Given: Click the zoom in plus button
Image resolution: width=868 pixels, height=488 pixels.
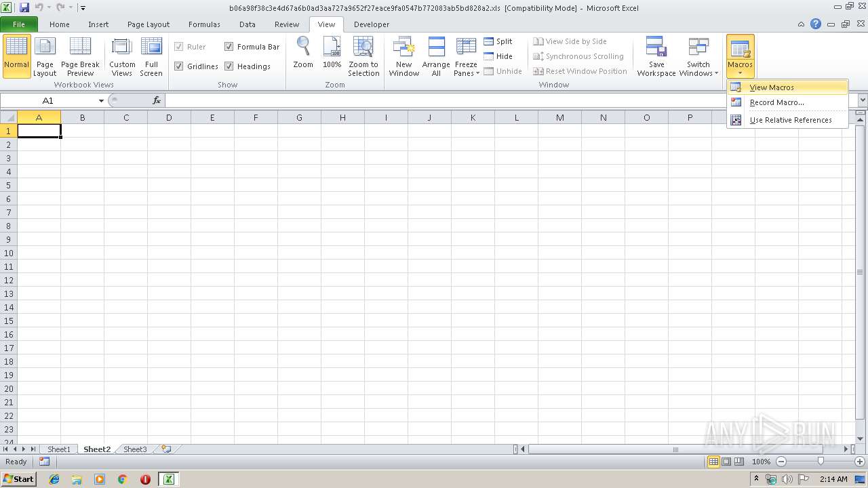Looking at the screenshot, I should tap(860, 462).
